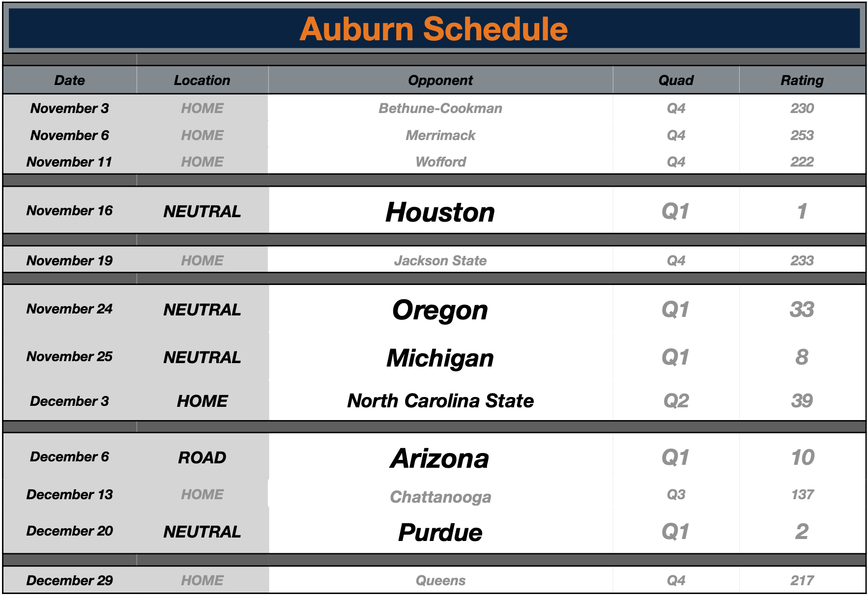Click the Quad column header
868x596 pixels.
click(x=676, y=80)
